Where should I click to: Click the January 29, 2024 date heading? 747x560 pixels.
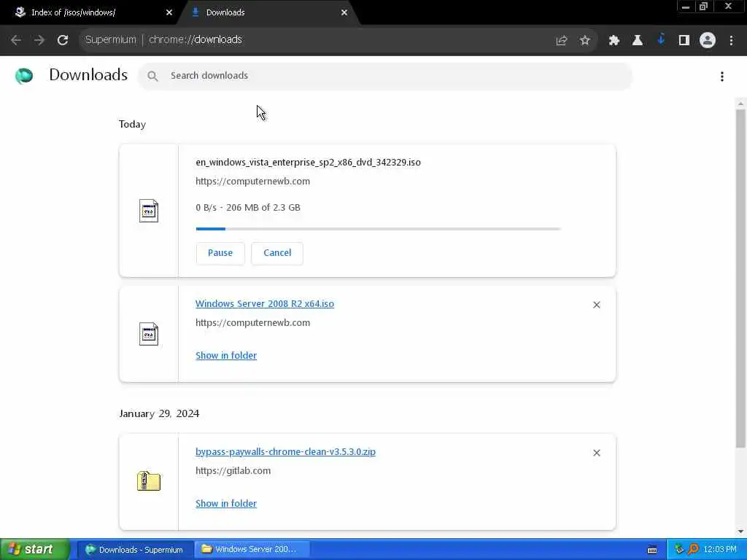pyautogui.click(x=159, y=414)
